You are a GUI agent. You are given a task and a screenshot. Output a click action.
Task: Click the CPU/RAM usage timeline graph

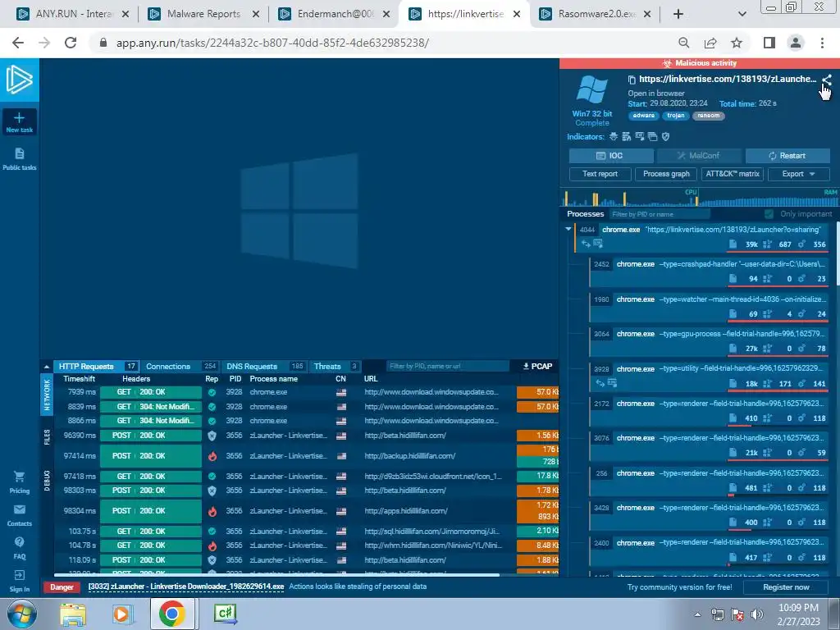(699, 197)
